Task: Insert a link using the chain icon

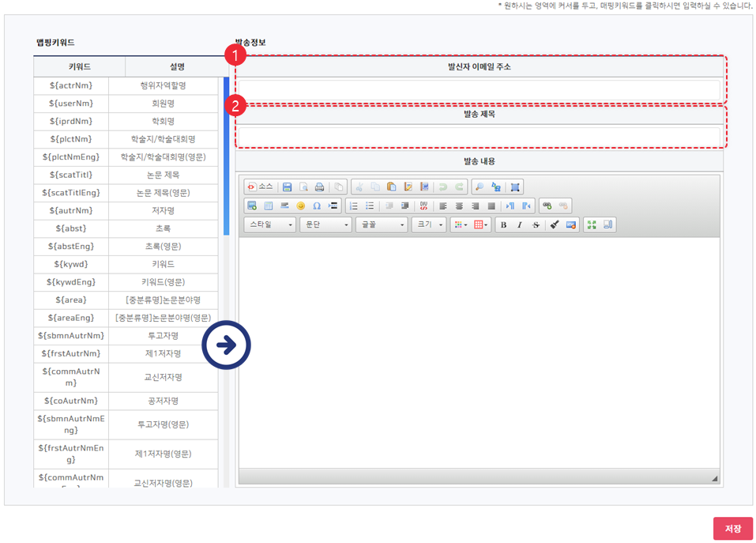Action: (x=547, y=206)
